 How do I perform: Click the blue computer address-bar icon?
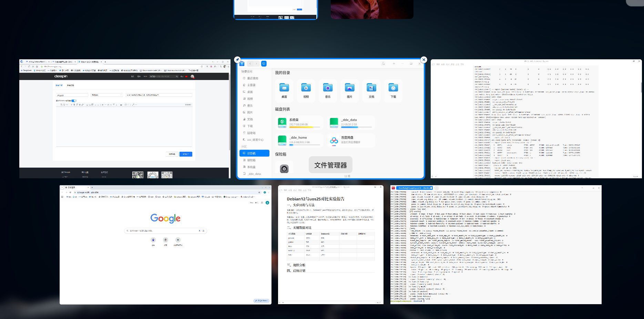pyautogui.click(x=264, y=63)
